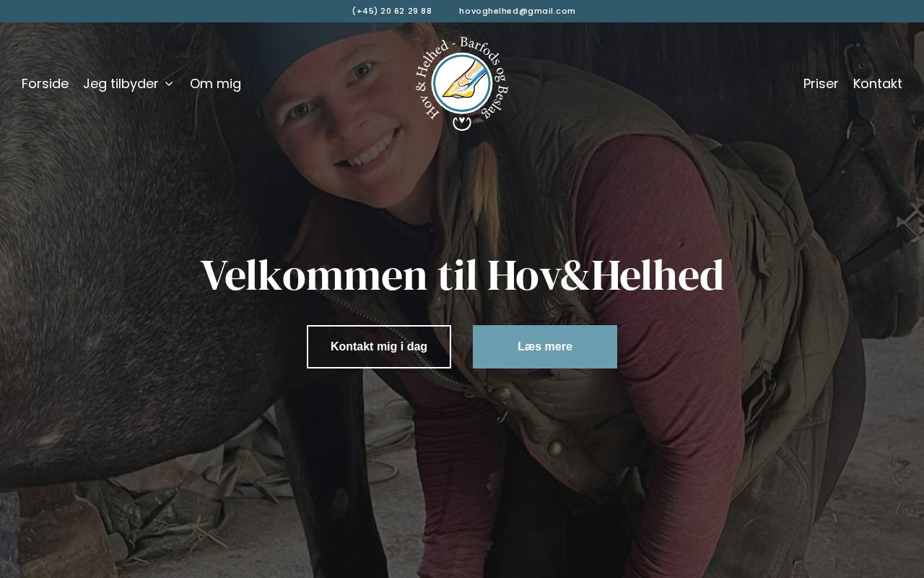
Task: Navigate to the Priser page
Action: point(821,84)
